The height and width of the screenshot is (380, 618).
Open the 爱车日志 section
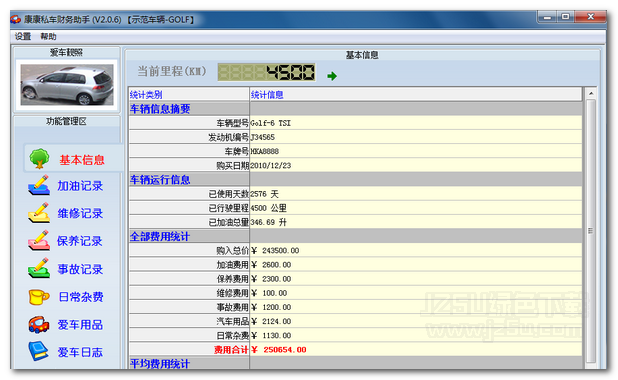[x=80, y=352]
